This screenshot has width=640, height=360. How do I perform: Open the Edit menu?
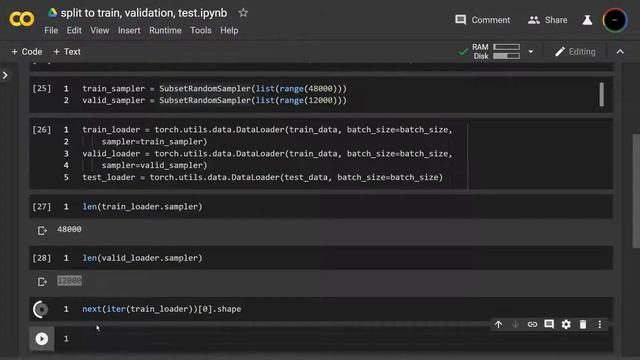click(74, 31)
